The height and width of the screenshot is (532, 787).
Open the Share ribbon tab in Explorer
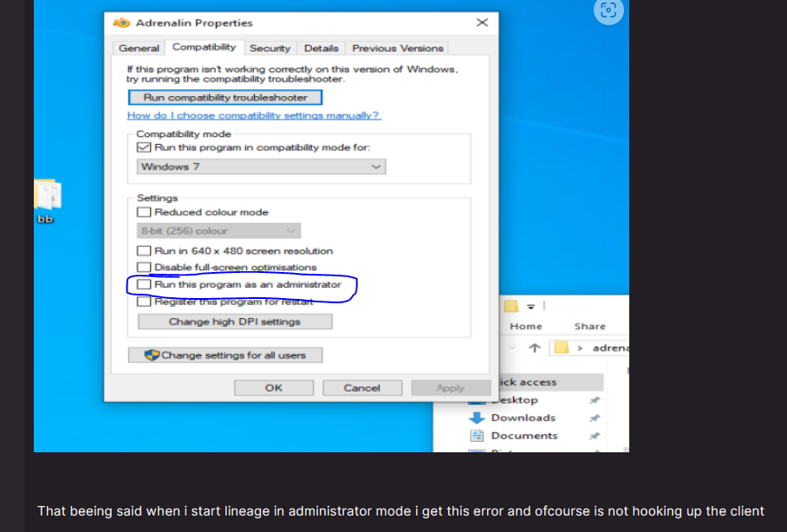click(589, 327)
